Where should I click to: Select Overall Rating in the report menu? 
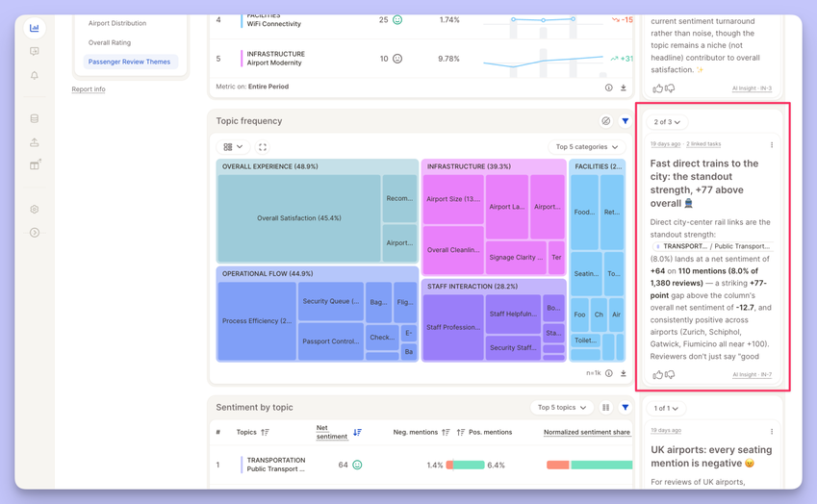(110, 42)
